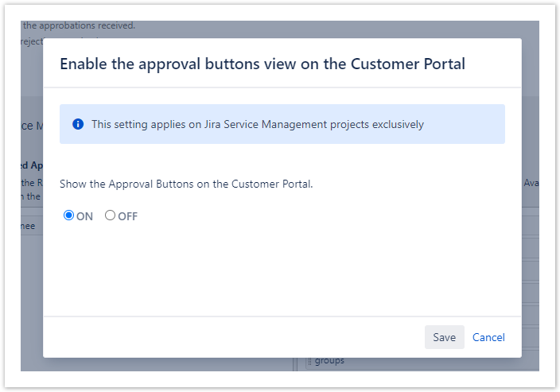Click the blue info icon in banner
The height and width of the screenshot is (392, 560).
point(78,124)
